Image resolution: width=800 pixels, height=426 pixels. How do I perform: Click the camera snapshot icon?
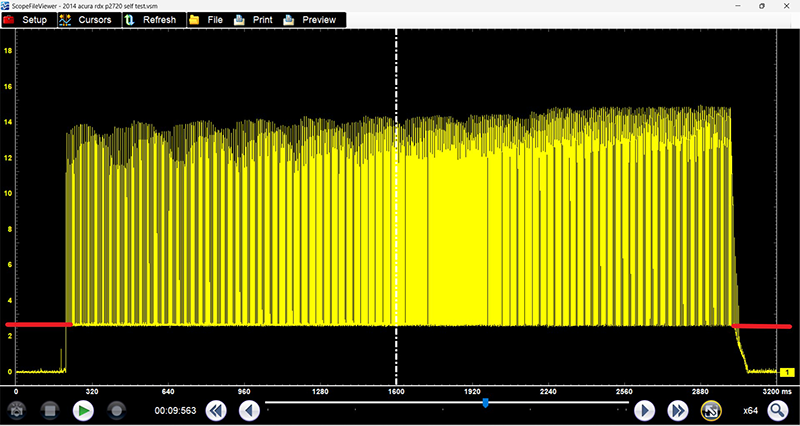tap(17, 410)
